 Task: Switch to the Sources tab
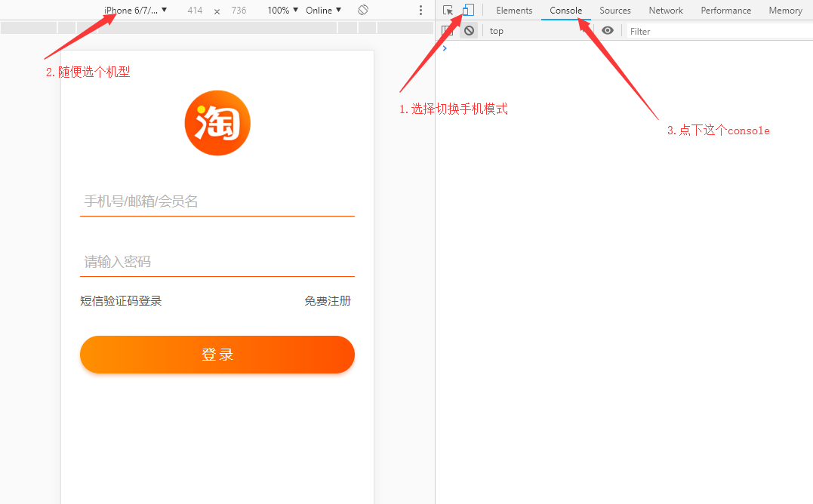coord(615,11)
